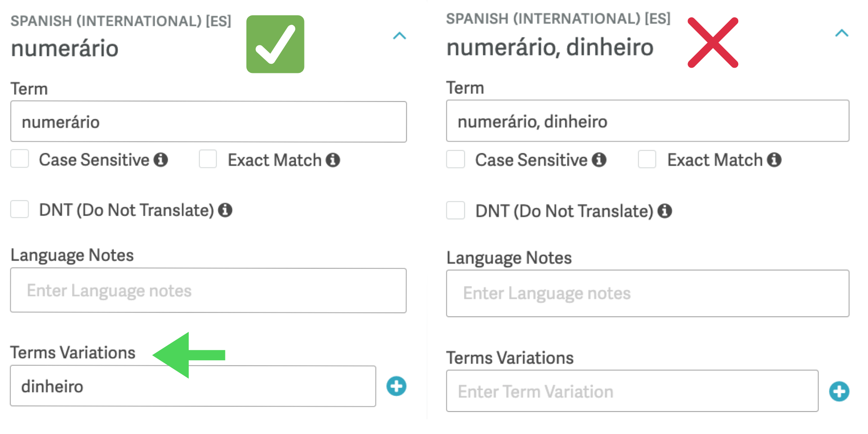This screenshot has height=434, width=868.
Task: Click DNT info icon in right panel
Action: click(665, 211)
